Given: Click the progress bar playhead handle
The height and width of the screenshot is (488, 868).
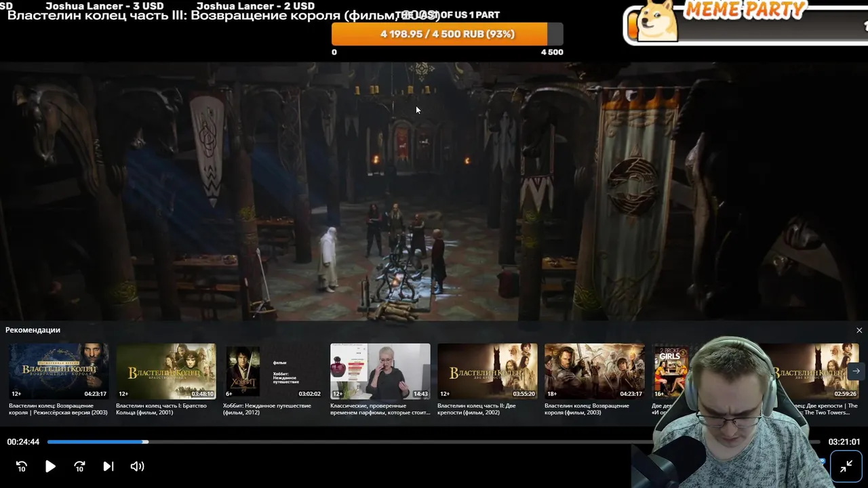Looking at the screenshot, I should click(x=145, y=442).
